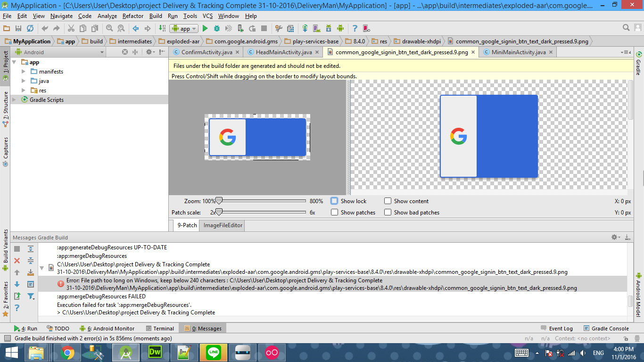Screen dimensions: 644x362
Task: Click the Patch scale slider handle
Action: [x=219, y=212]
